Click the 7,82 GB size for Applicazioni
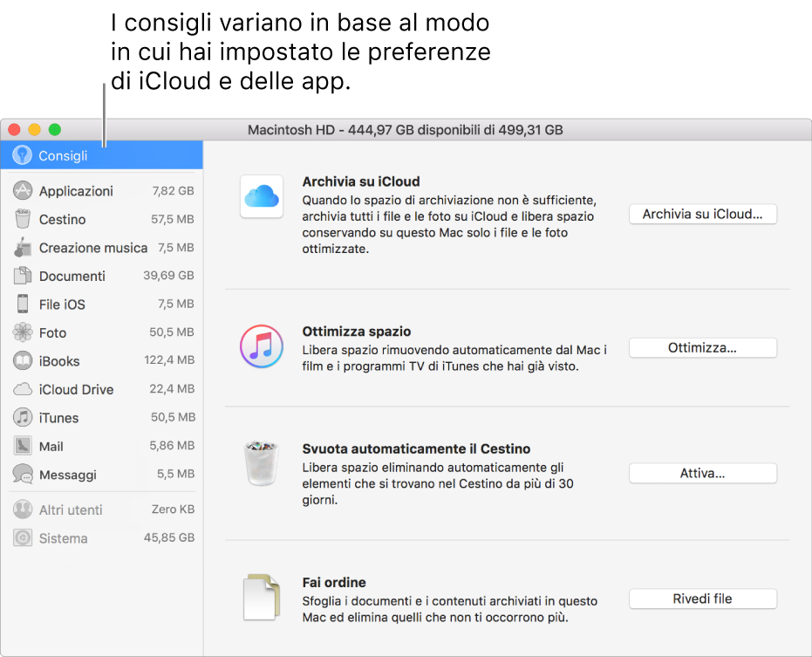This screenshot has height=657, width=812. point(173,191)
